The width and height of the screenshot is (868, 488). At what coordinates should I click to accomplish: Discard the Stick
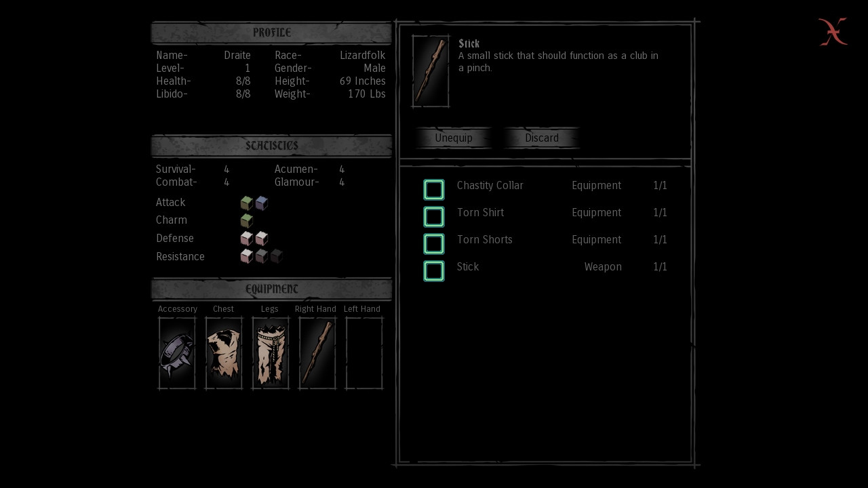point(542,138)
